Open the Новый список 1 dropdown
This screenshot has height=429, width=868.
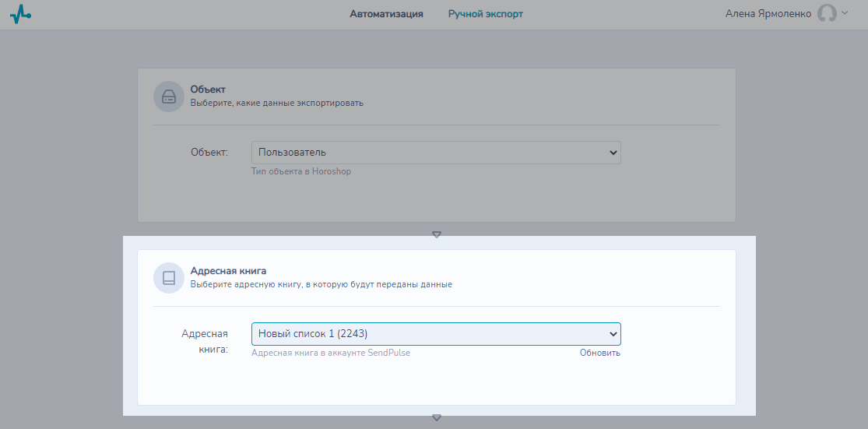(x=436, y=334)
